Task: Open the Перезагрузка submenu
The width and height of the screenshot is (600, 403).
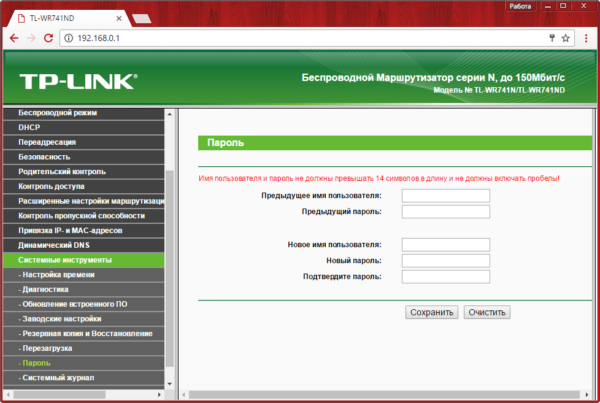Action: tap(84, 348)
